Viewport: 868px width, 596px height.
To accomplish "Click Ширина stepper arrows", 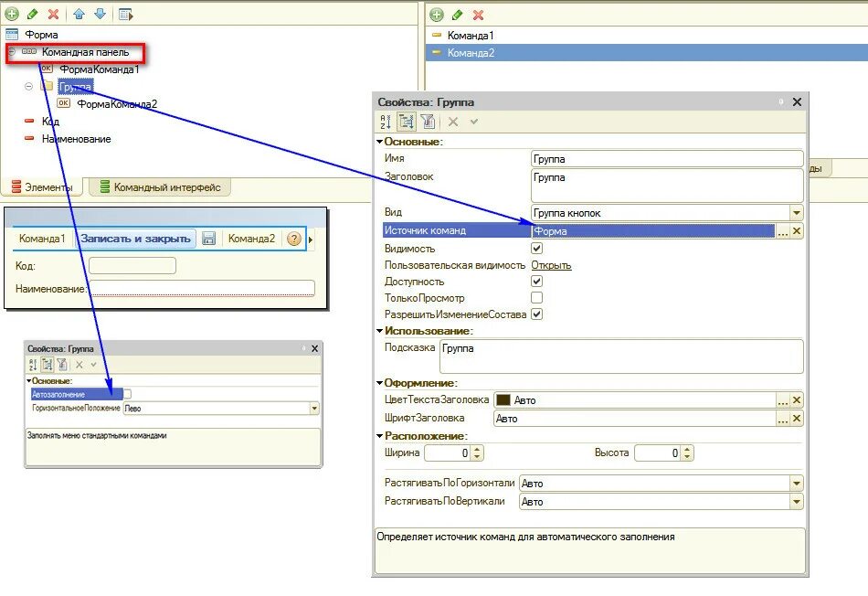I will [x=478, y=453].
